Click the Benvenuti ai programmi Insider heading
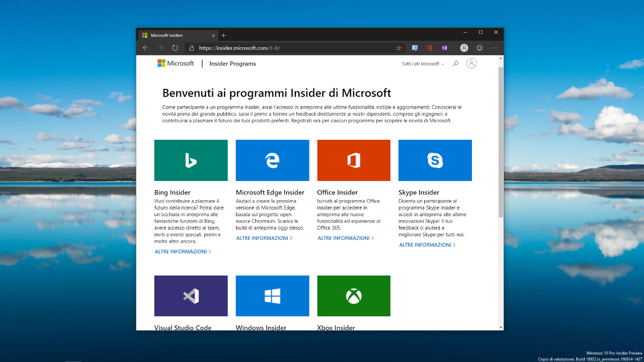The image size is (644, 362). [277, 93]
